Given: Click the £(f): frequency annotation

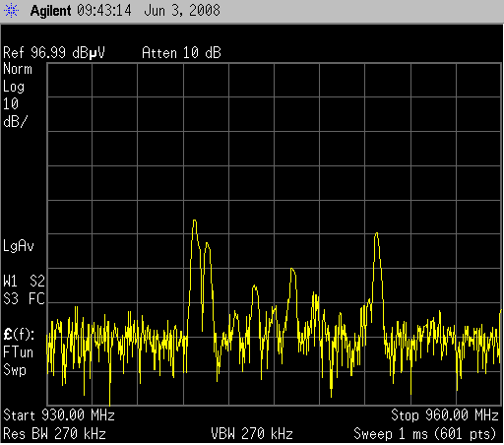Looking at the screenshot, I should (x=19, y=335).
